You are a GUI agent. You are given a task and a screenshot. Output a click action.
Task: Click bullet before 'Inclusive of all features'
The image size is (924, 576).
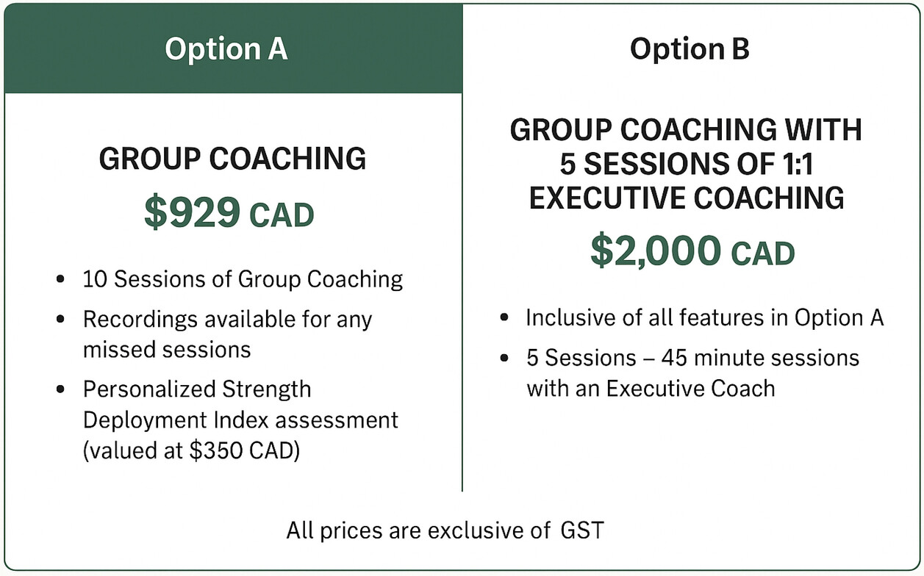tap(504, 318)
